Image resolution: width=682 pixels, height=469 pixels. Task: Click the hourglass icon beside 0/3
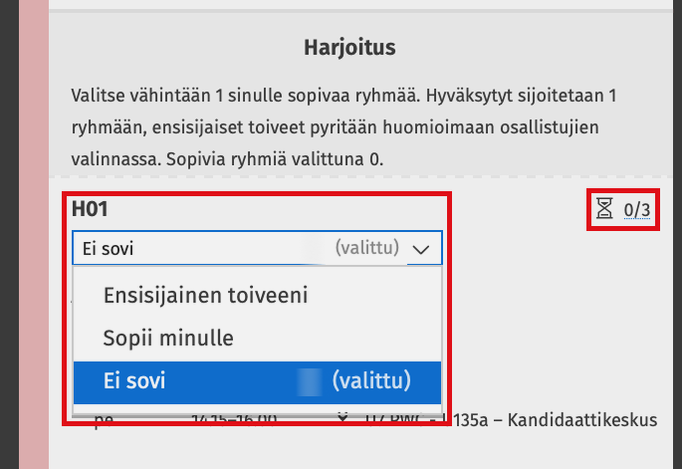click(604, 208)
